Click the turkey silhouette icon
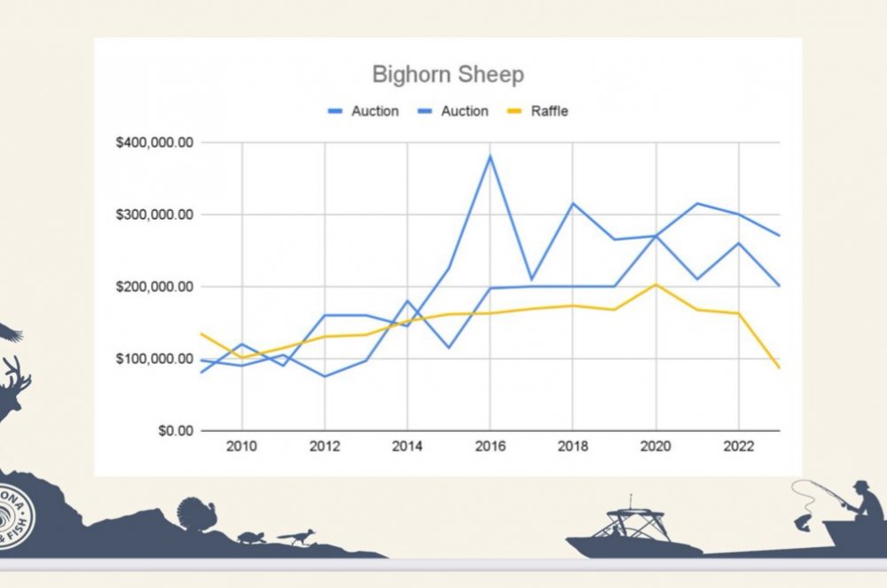The image size is (887, 588). [196, 514]
